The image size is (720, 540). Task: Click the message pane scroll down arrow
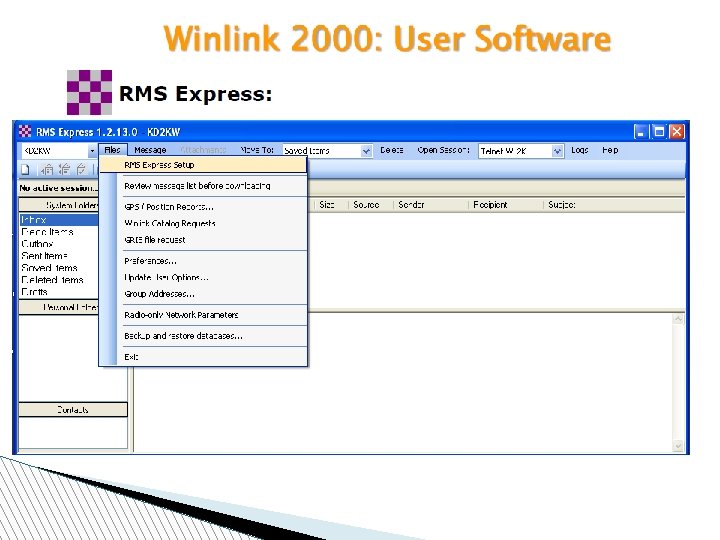tap(678, 445)
